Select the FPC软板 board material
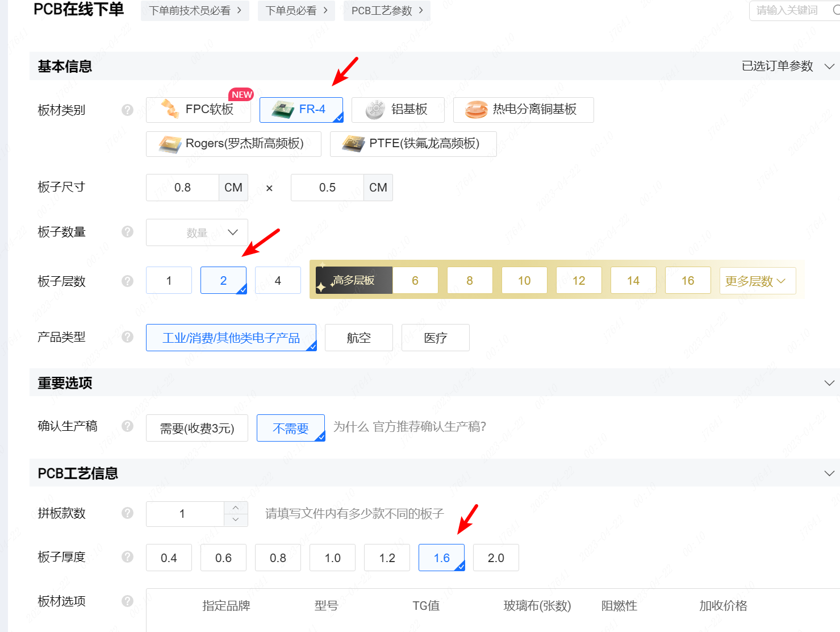Viewport: 840px width, 632px height. point(198,110)
